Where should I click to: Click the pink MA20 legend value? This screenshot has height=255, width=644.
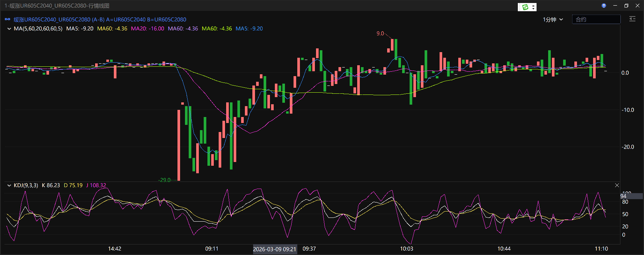[148, 28]
